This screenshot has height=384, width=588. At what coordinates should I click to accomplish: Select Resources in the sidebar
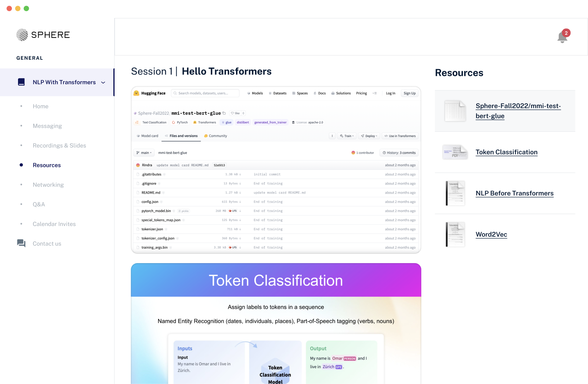[47, 165]
